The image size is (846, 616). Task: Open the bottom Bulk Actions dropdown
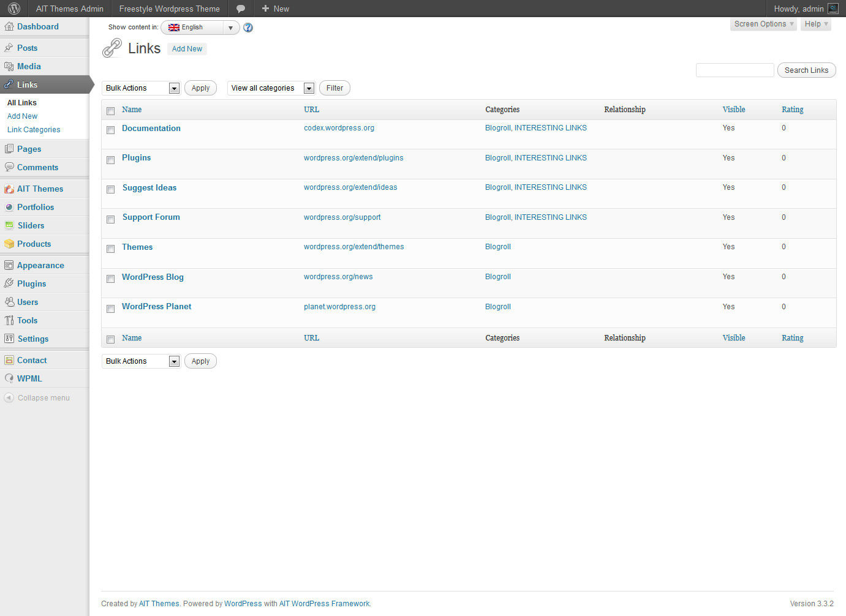point(141,361)
